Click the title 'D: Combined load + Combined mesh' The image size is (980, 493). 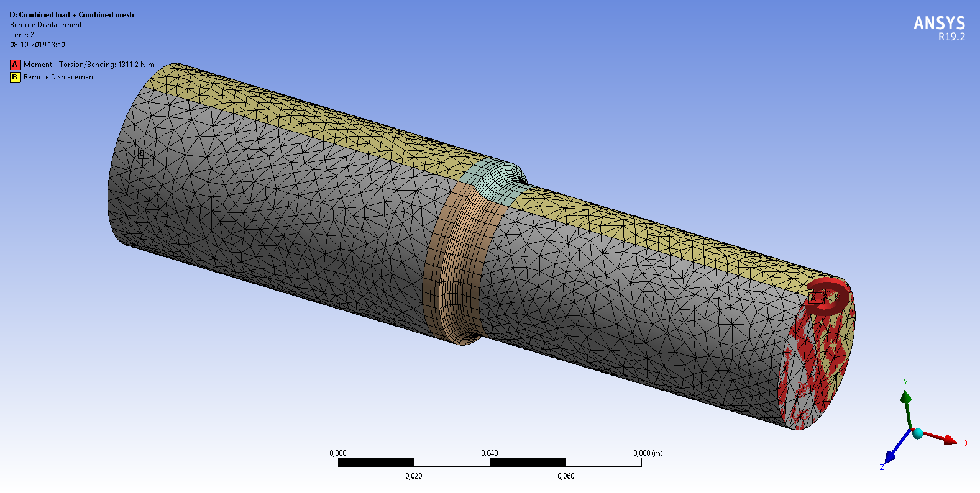point(71,15)
